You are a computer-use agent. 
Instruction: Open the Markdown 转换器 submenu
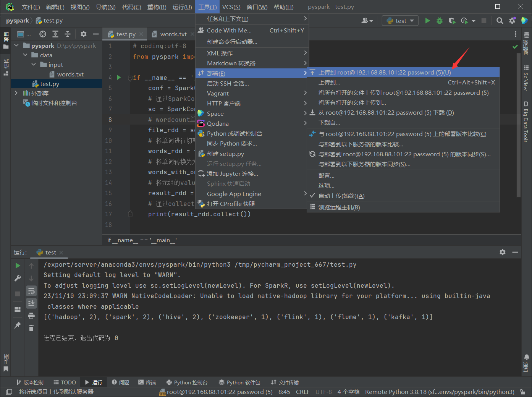252,63
